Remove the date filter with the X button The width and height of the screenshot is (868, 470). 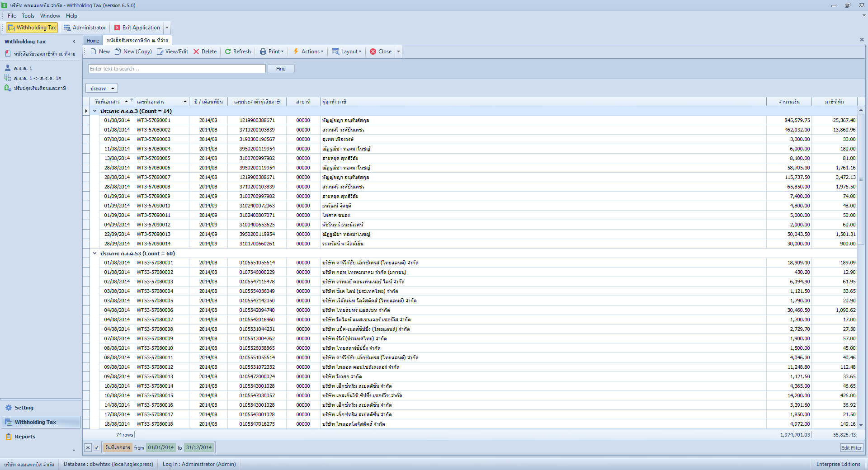click(88, 448)
